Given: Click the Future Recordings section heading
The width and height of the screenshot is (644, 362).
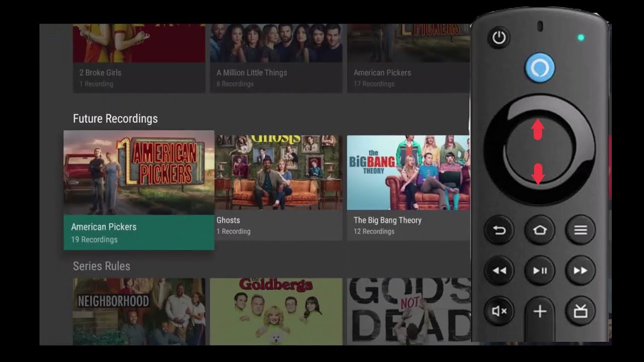Looking at the screenshot, I should (115, 119).
